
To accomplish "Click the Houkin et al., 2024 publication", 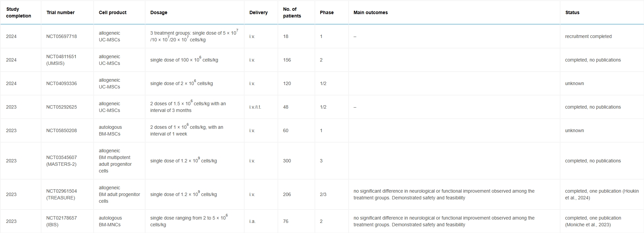I will 602,194.
